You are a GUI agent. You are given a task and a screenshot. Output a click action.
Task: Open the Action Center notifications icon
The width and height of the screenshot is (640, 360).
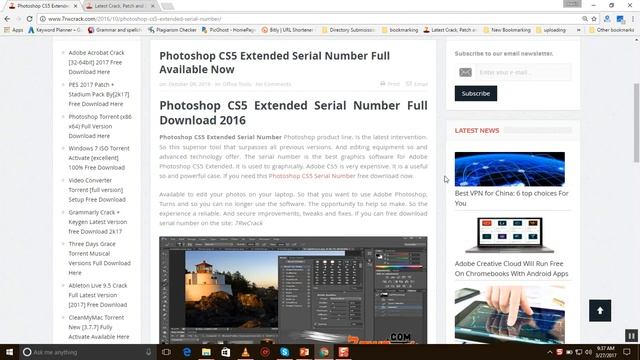click(627, 352)
